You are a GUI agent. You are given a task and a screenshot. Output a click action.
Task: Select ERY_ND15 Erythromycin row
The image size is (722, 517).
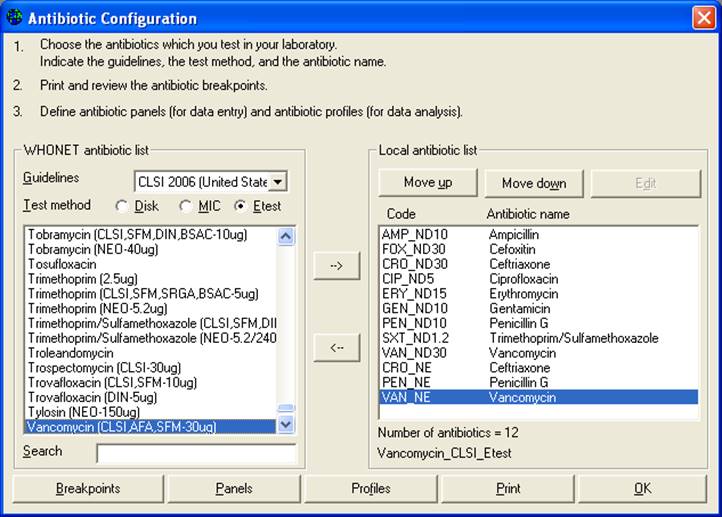(x=539, y=293)
